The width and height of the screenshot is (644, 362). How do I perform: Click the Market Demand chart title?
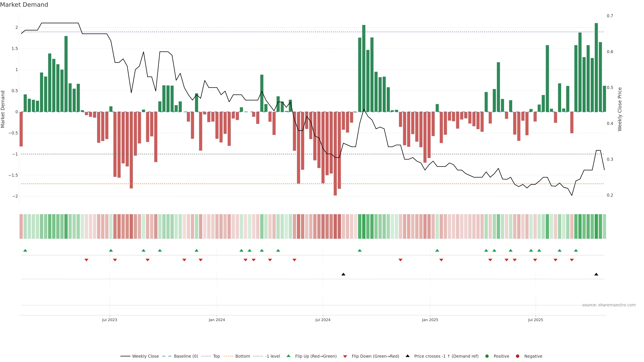pos(24,5)
